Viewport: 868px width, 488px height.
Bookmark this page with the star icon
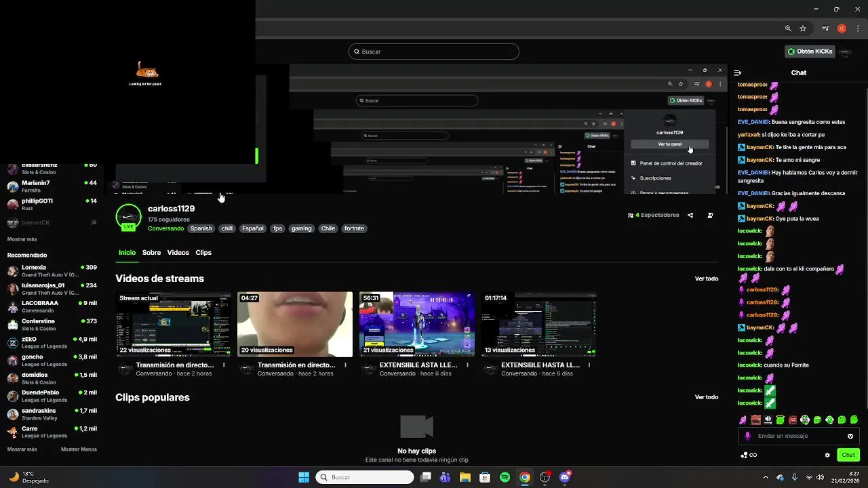click(x=803, y=28)
